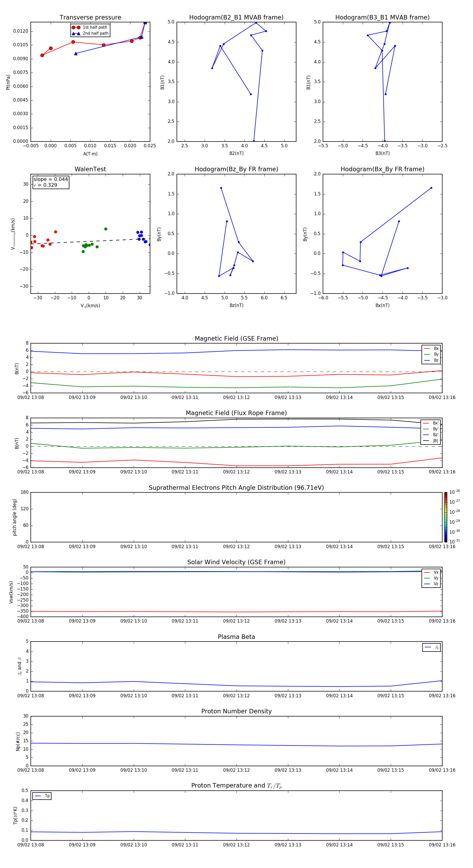Click the "Magnetic Field (Flux Rope Frame)" title
This screenshot has width=473, height=868.
click(236, 413)
